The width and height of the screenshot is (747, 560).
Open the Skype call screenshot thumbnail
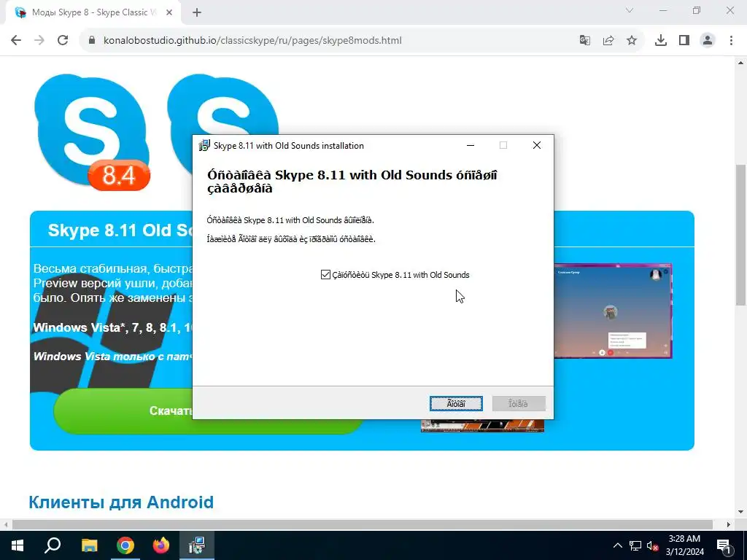613,311
